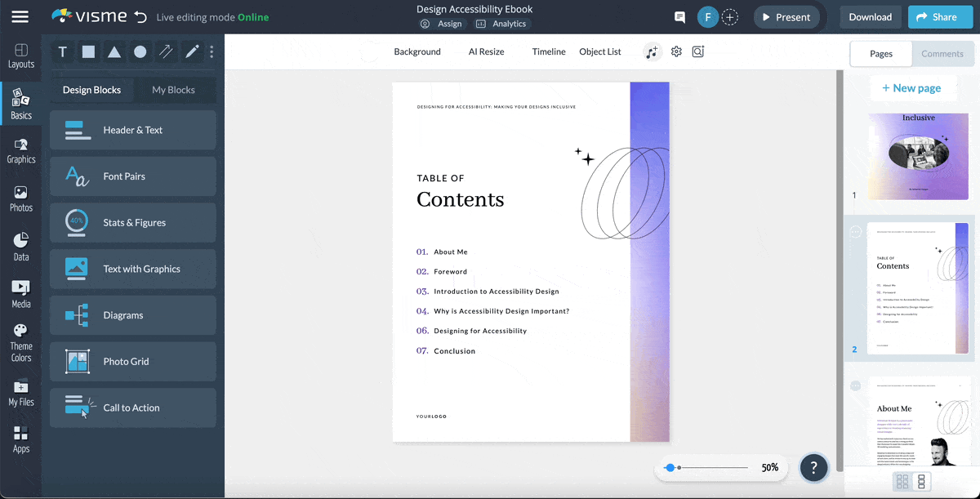Click the New page button

tap(913, 87)
